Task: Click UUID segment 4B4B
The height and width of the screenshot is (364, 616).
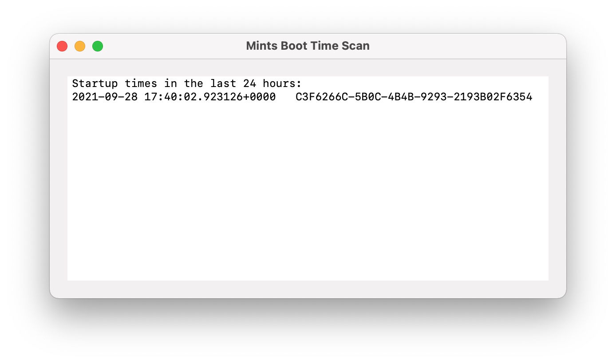Action: [x=400, y=97]
